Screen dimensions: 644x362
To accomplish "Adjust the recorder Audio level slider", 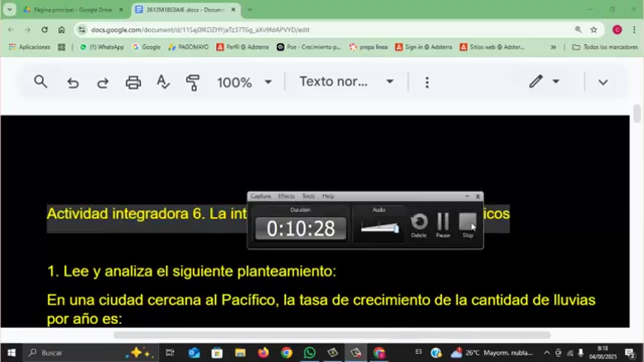I will [x=380, y=228].
